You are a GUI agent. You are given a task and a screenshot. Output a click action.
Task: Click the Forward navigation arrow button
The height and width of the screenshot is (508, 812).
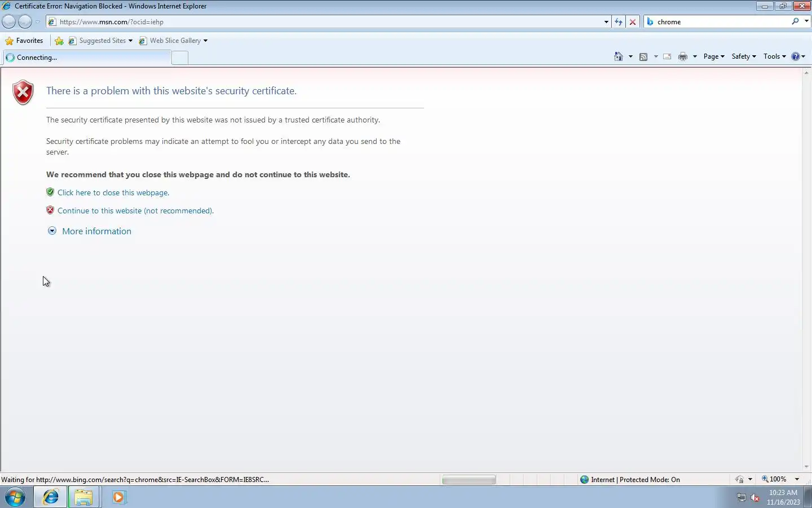click(x=25, y=22)
